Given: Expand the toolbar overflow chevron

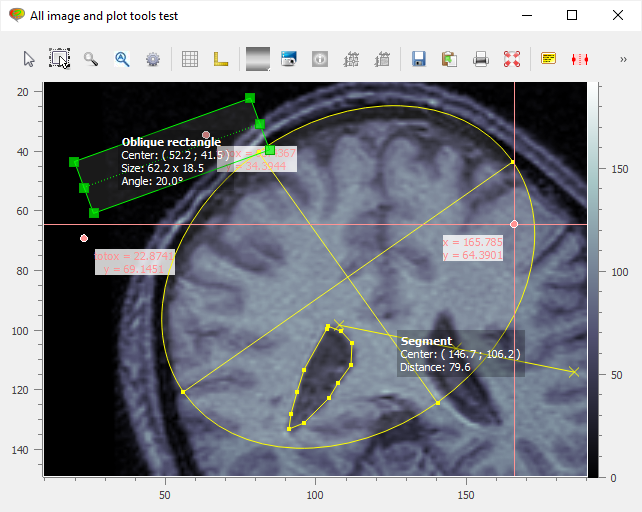Looking at the screenshot, I should pos(624,59).
